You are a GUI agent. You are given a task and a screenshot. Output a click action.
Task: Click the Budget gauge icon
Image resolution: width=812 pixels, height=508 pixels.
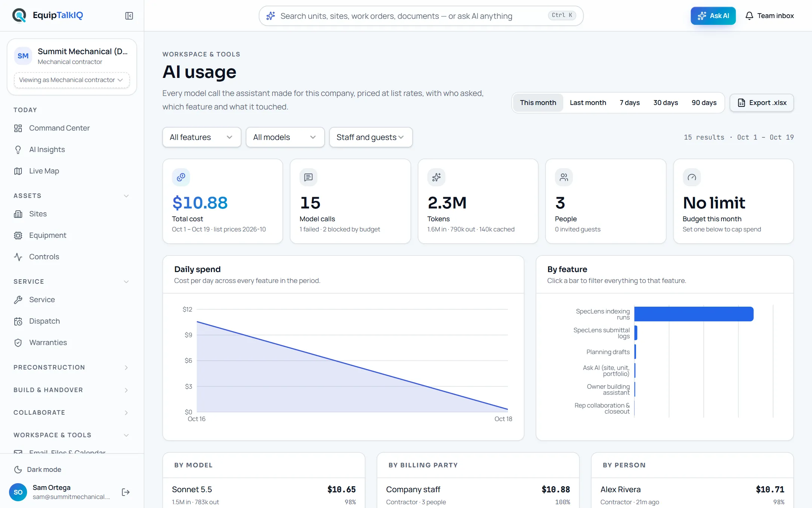[692, 177]
